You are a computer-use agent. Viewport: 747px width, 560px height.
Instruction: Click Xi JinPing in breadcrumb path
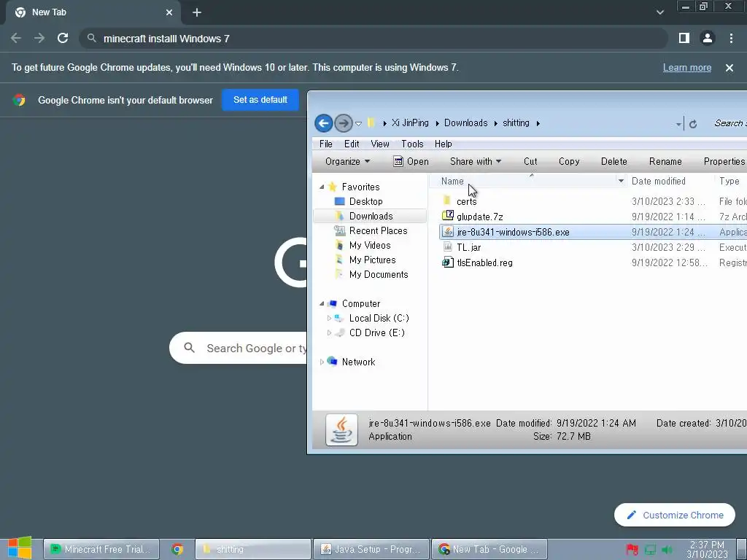point(410,122)
